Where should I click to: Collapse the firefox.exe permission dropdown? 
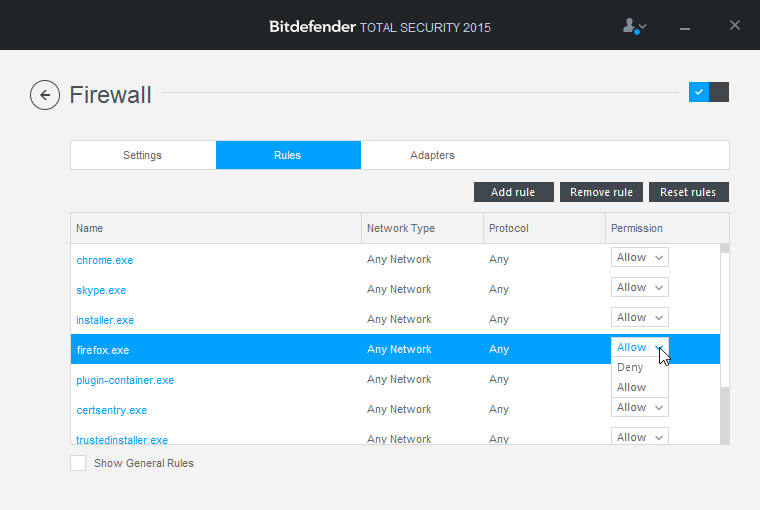(x=639, y=348)
